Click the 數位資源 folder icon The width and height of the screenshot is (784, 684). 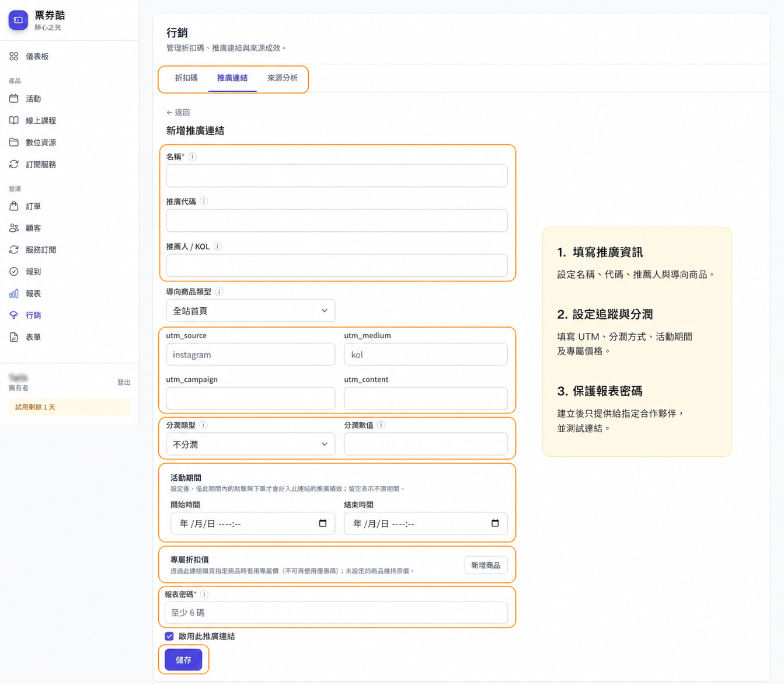[x=14, y=143]
